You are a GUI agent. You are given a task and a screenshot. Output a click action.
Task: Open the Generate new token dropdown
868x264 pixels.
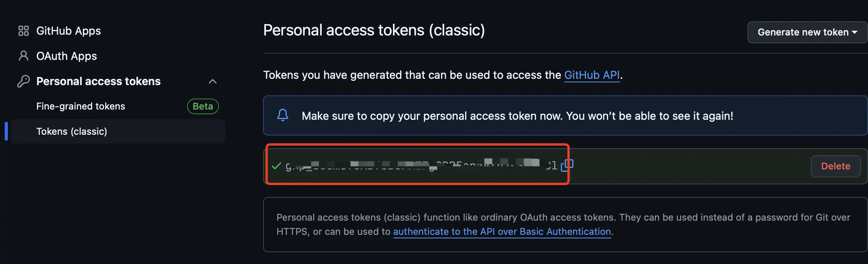807,32
